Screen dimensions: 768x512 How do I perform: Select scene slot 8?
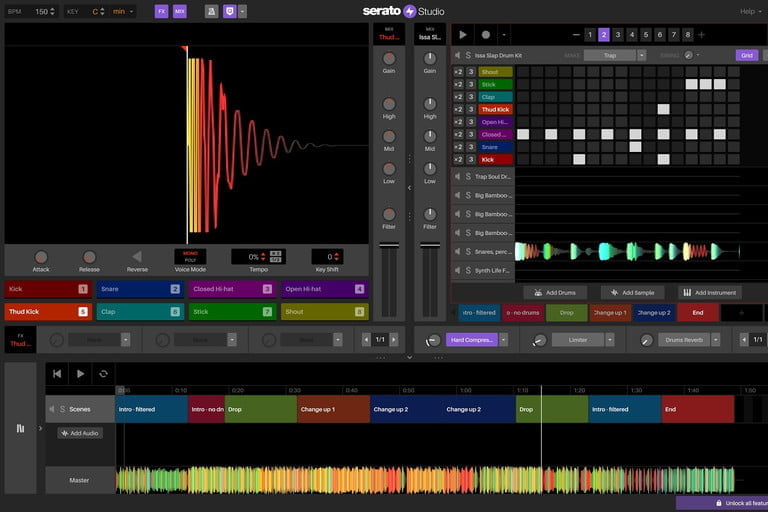[x=688, y=35]
